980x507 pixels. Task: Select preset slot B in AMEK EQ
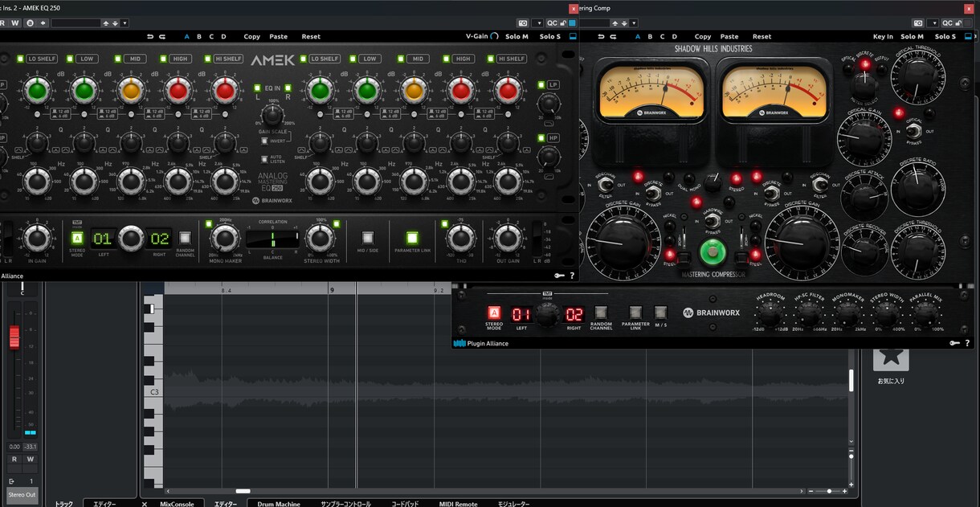(199, 36)
